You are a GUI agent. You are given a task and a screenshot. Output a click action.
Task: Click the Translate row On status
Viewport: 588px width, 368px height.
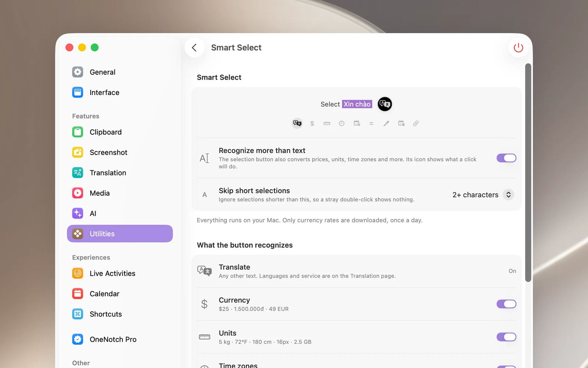coord(512,271)
